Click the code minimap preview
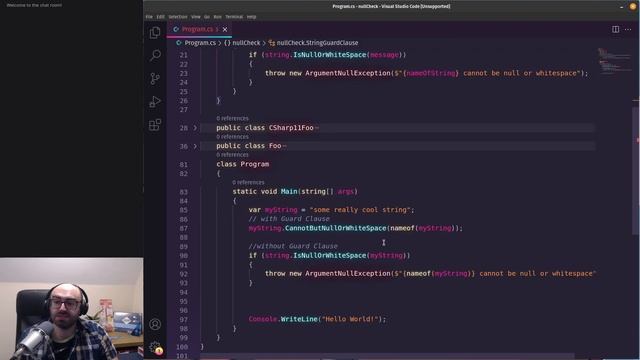The image size is (640, 360). tap(614, 62)
